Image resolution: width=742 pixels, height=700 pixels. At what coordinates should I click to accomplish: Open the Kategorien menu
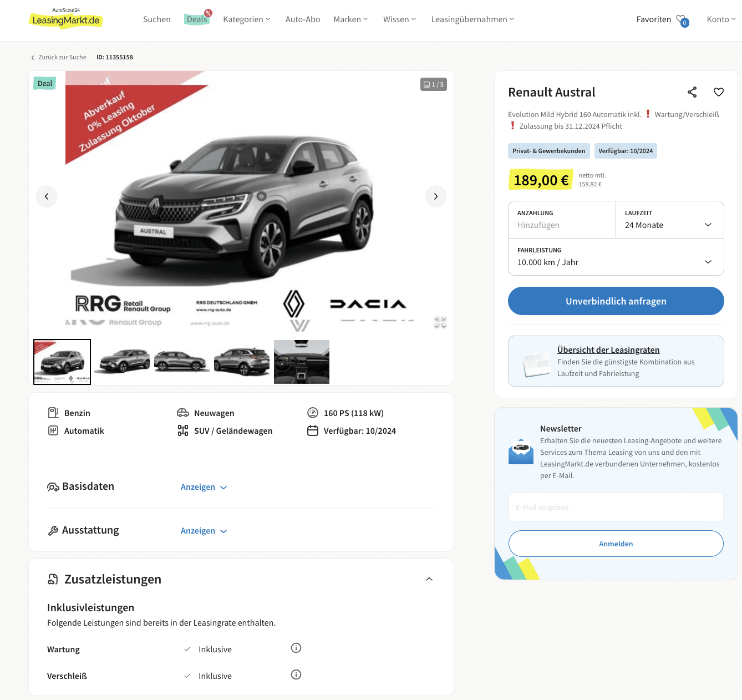(x=247, y=19)
